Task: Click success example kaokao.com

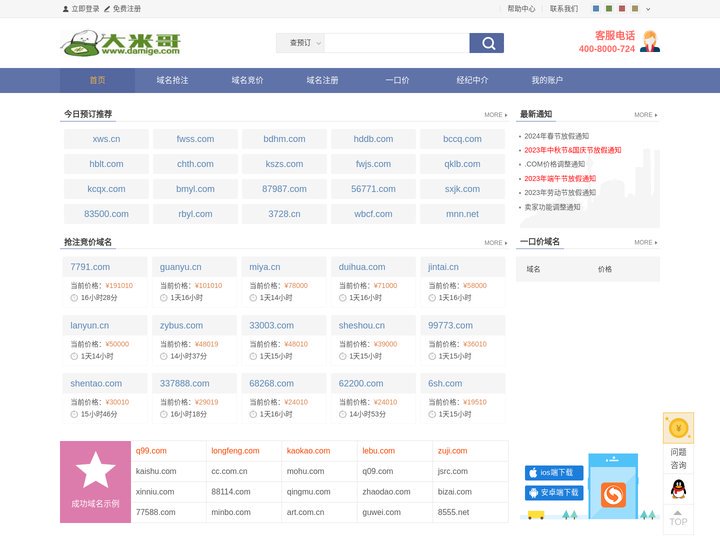Action: coord(308,451)
